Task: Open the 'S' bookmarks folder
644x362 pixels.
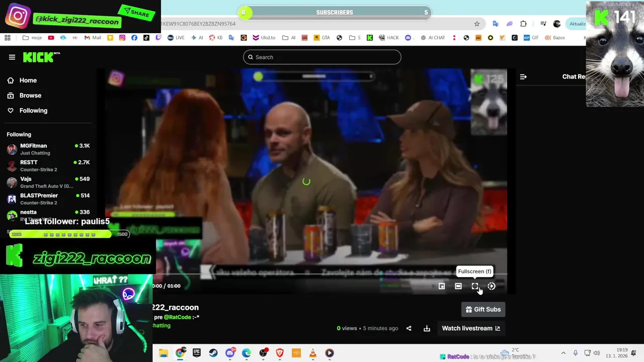Action: coord(355,38)
